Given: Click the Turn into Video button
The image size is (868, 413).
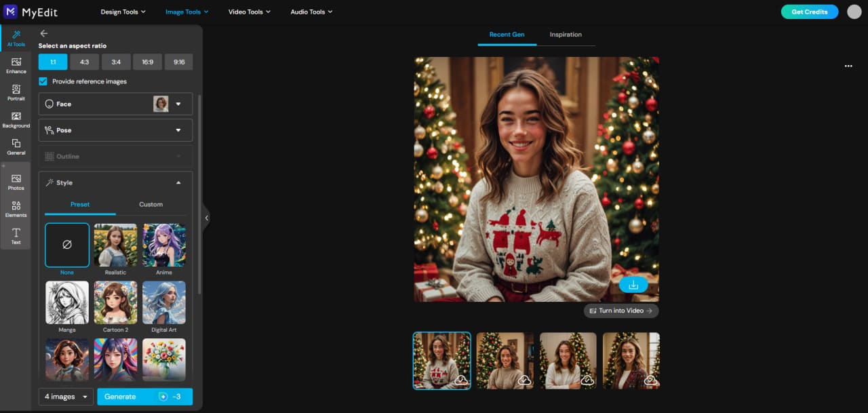Looking at the screenshot, I should tap(620, 311).
